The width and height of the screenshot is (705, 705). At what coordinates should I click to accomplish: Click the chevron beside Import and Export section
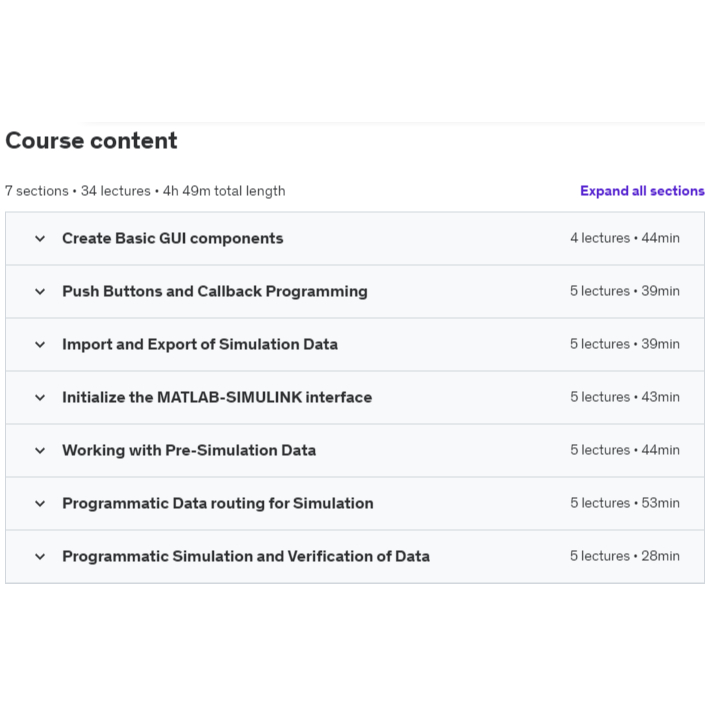[40, 345]
